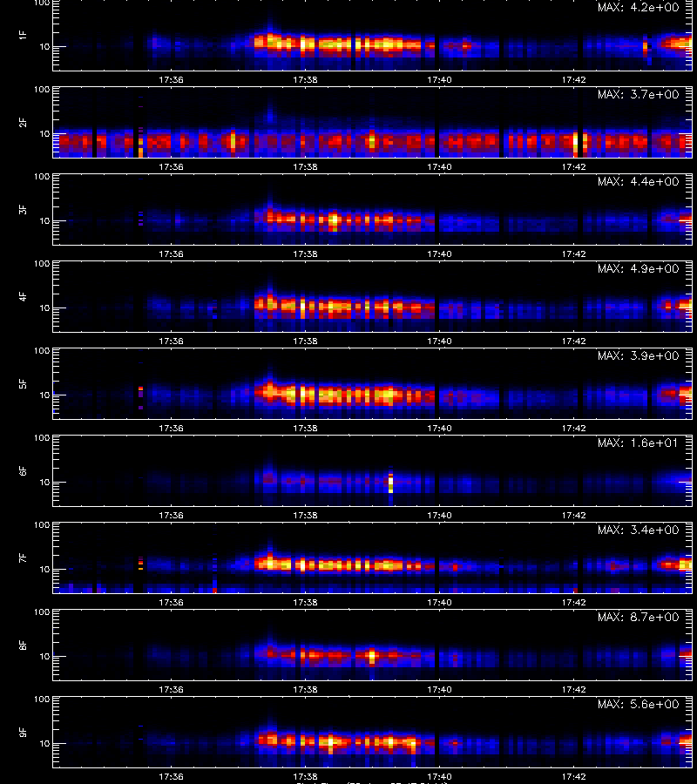
Task: Click the 17:38 tick label under the 1F panel
Action: tap(305, 79)
